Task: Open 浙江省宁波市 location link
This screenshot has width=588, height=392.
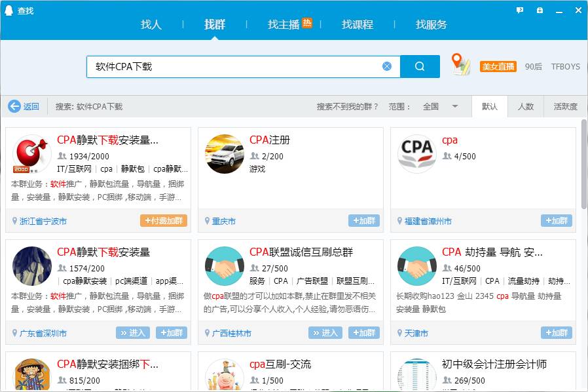Action: click(43, 221)
